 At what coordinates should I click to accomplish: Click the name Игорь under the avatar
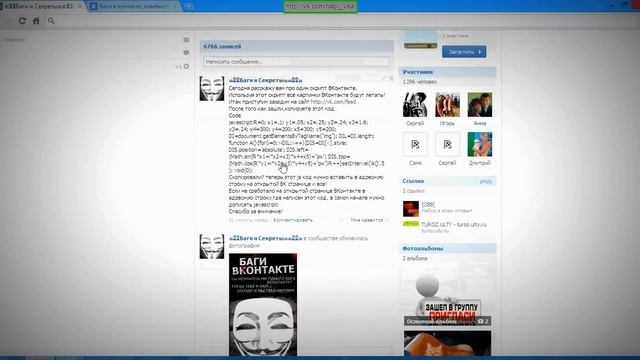[x=447, y=123]
